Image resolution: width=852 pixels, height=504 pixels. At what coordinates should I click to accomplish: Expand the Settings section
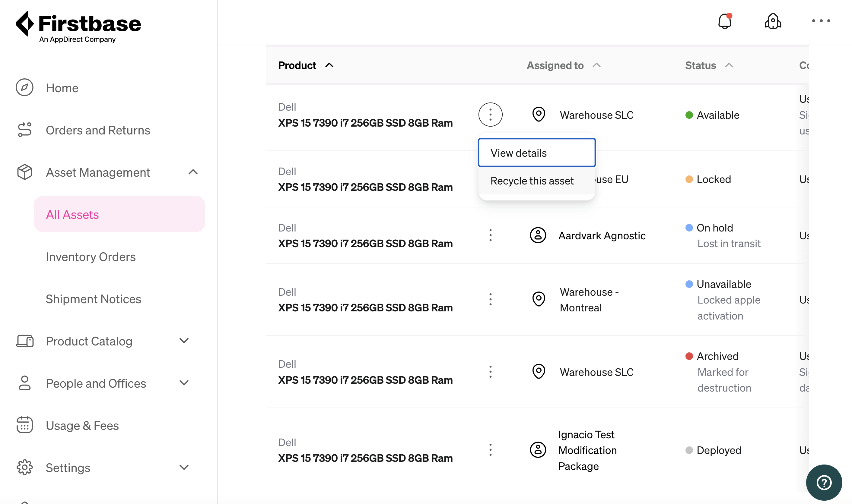[x=184, y=467]
